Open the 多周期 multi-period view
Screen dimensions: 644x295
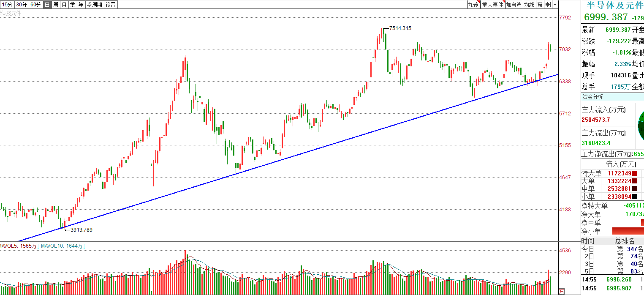pyautogui.click(x=95, y=5)
